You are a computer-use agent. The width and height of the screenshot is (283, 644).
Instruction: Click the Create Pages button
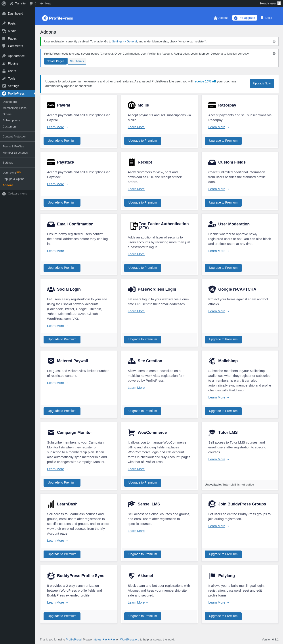click(x=55, y=61)
